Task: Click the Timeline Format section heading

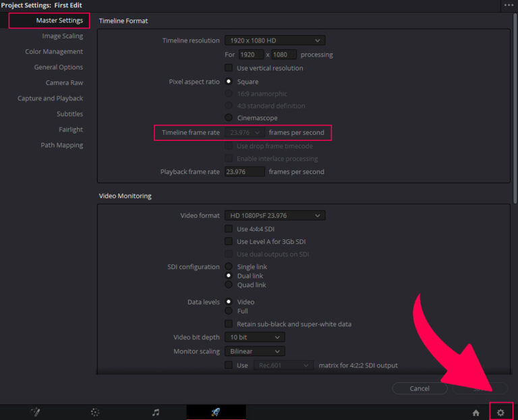Action: click(123, 21)
